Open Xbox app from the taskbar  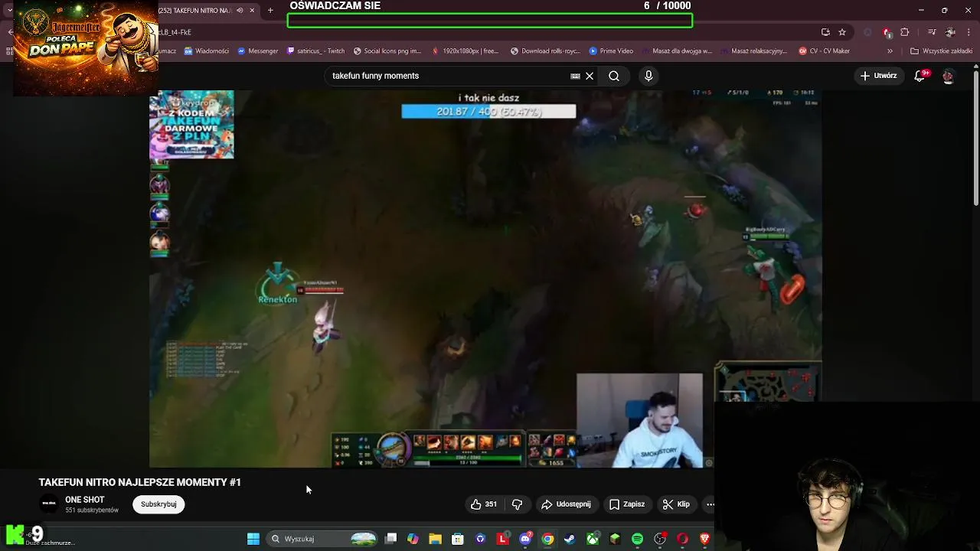(593, 539)
